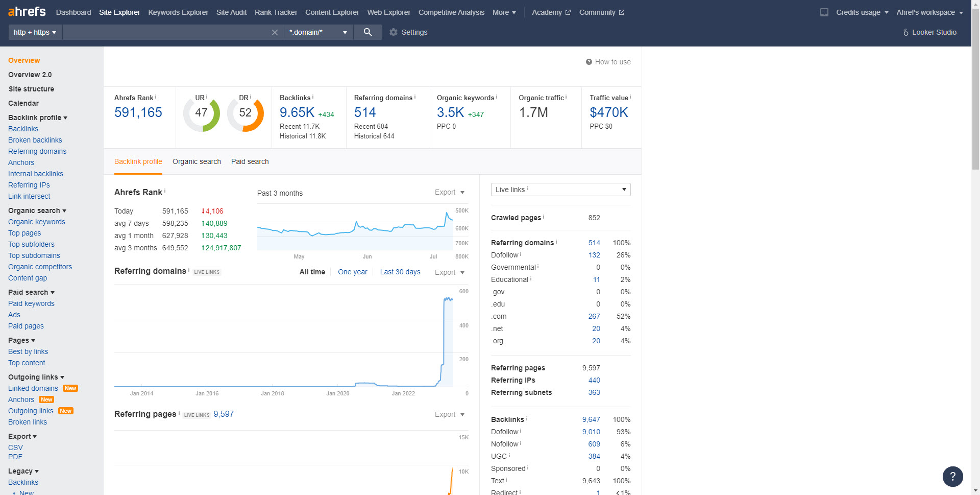Click the Ahrefs logo
Image resolution: width=980 pixels, height=495 pixels.
pos(27,11)
